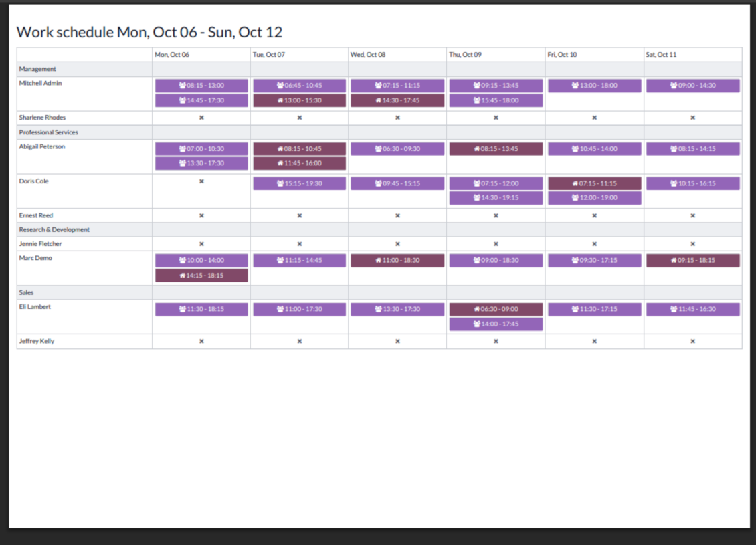Click home icon in 14:15 - 18:15 shift
The height and width of the screenshot is (545, 756).
point(182,276)
